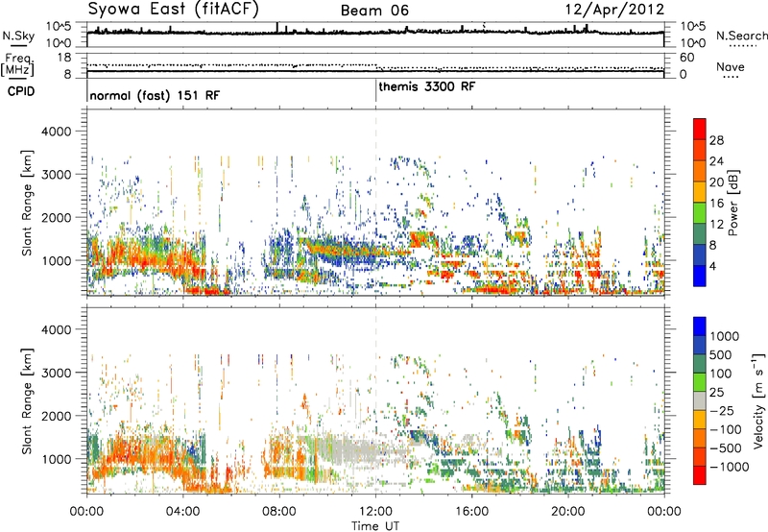Click 'Slant Range [km]' label of velocity panel
The image size is (768, 532).
tap(27, 400)
